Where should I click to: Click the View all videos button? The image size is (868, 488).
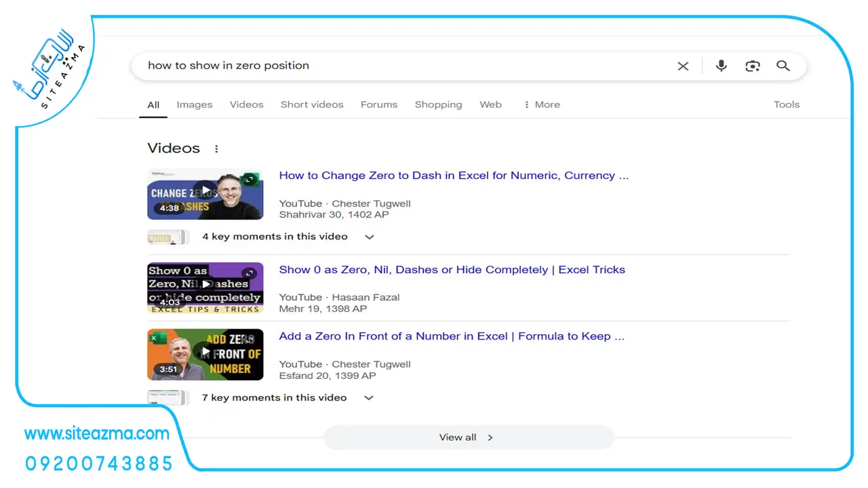click(469, 437)
